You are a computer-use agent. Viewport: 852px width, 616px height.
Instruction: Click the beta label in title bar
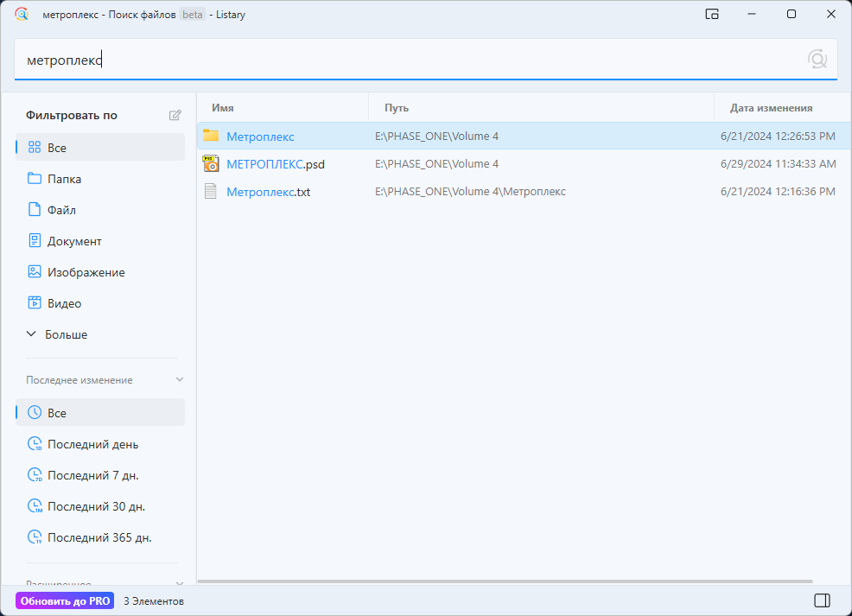tap(193, 15)
